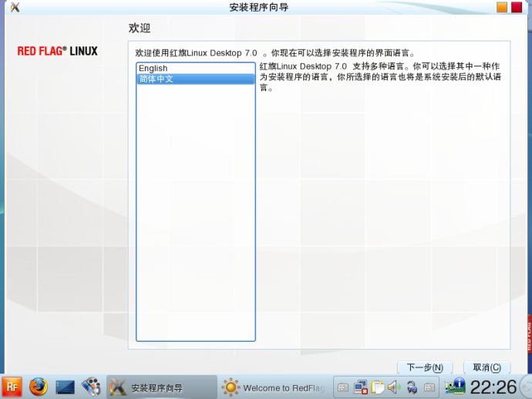Click the 22:26 clock in the taskbar
Image resolution: width=532 pixels, height=399 pixels.
point(493,387)
